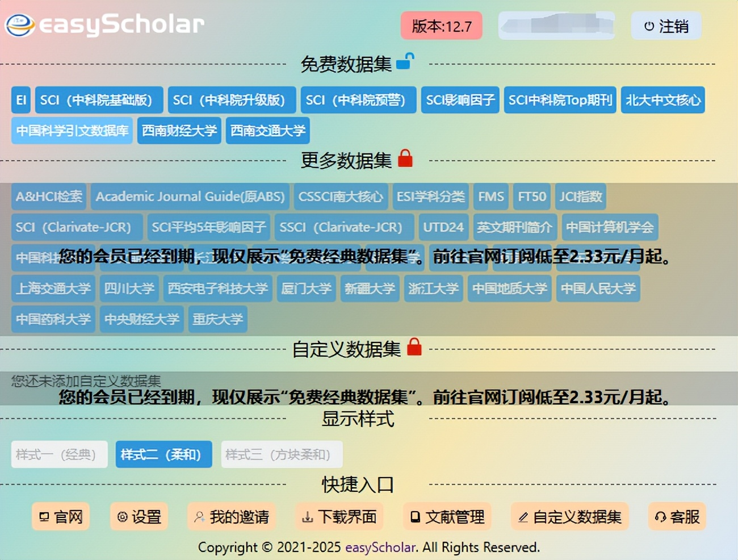Screen dimensions: 738x560
Task: Select display style 样式二 (柔和)
Action: [x=163, y=454]
